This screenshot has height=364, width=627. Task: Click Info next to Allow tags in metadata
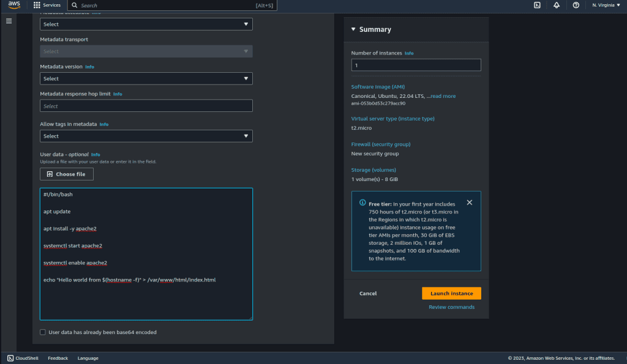[104, 124]
